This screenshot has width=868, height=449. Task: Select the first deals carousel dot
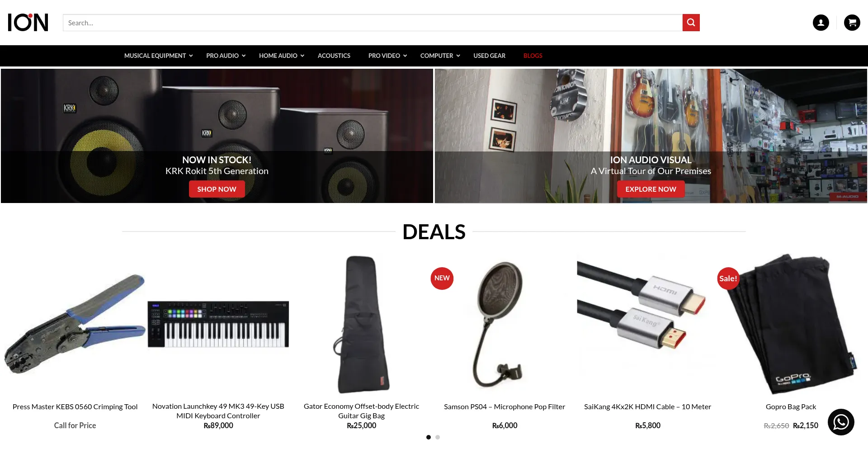(x=429, y=437)
